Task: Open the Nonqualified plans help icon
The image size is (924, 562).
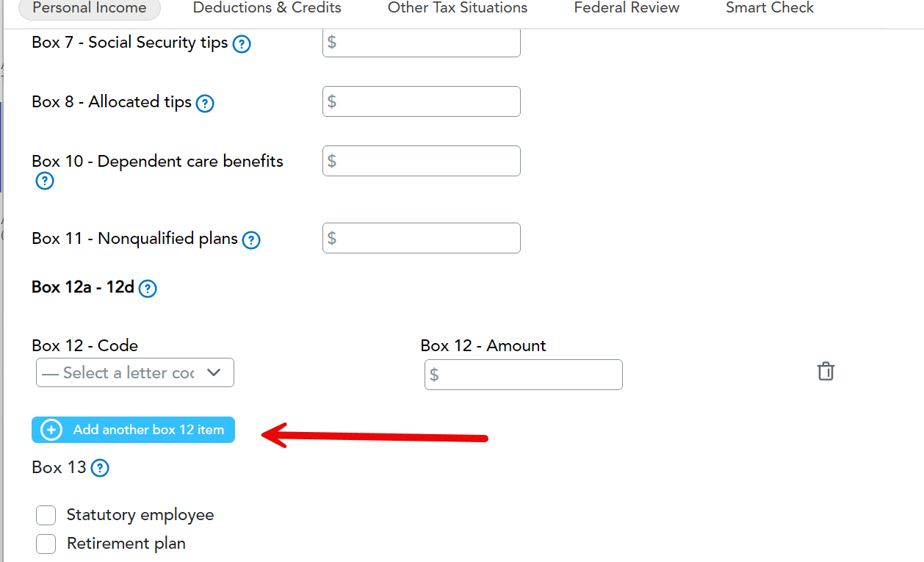Action: (x=251, y=240)
